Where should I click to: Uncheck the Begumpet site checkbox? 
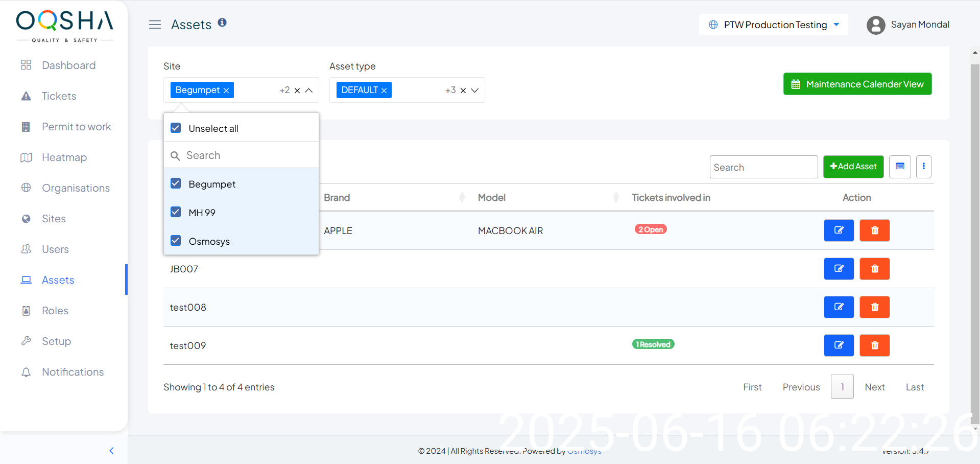coord(176,183)
